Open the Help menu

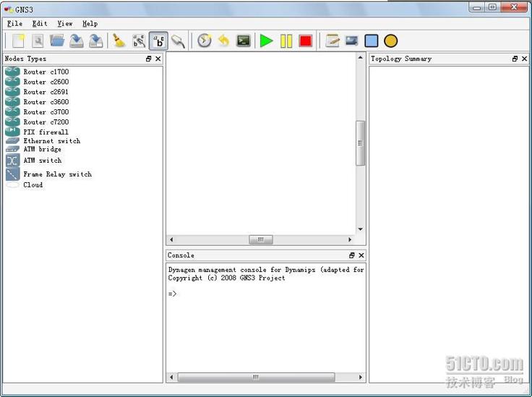(x=90, y=24)
